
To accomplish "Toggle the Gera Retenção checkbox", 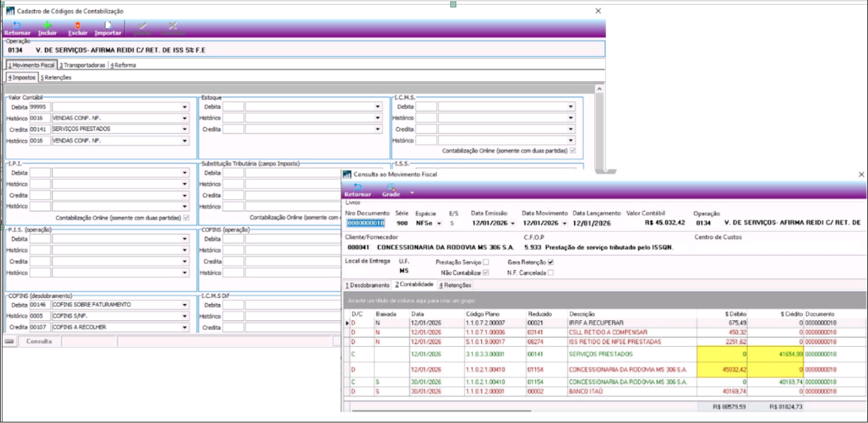I will tap(550, 262).
